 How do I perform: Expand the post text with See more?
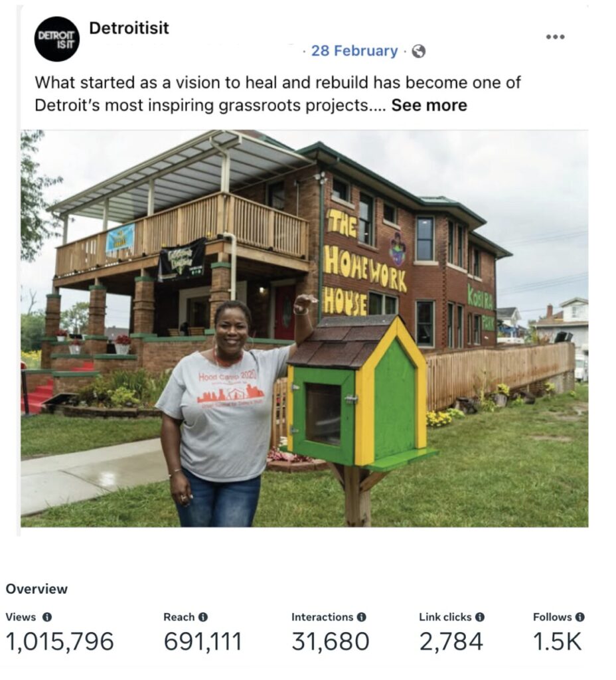coord(429,106)
